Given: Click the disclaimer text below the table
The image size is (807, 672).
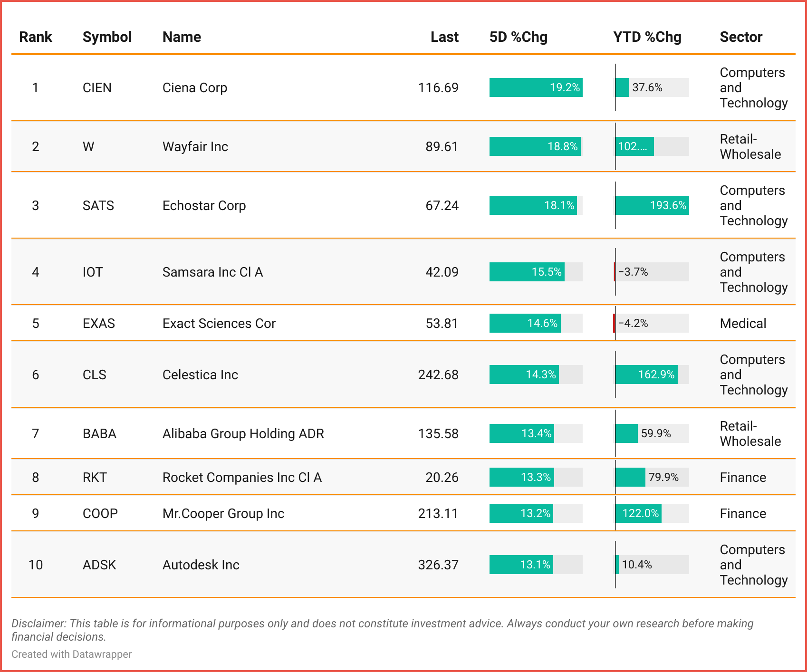Looking at the screenshot, I should click(x=383, y=630).
